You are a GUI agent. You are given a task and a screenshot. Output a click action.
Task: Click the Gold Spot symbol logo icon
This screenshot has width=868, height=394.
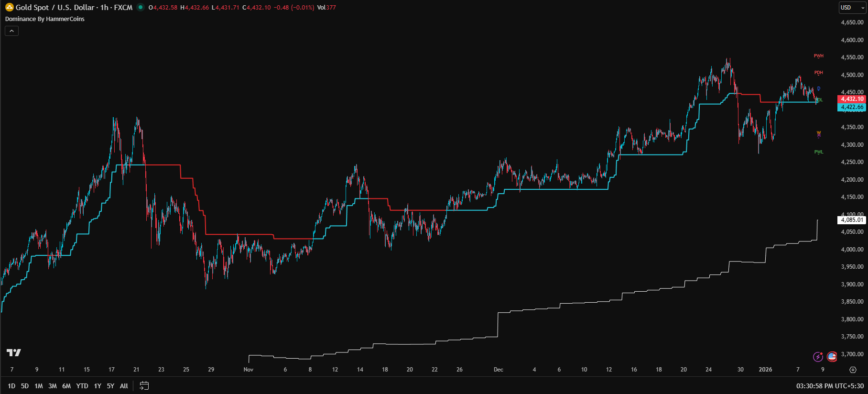(9, 7)
